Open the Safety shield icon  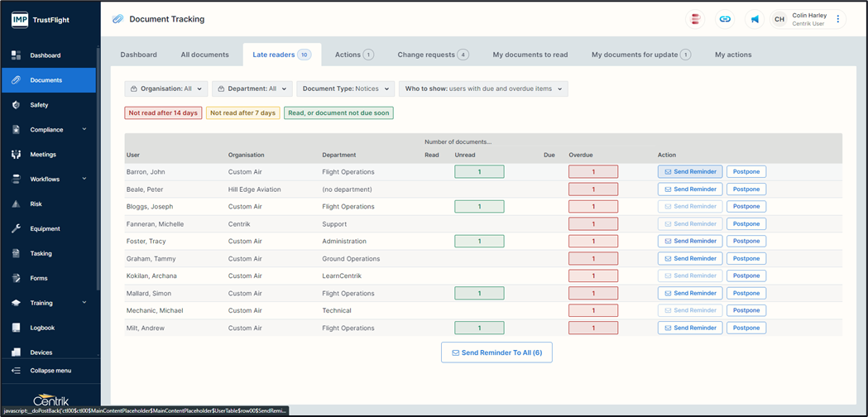point(16,105)
